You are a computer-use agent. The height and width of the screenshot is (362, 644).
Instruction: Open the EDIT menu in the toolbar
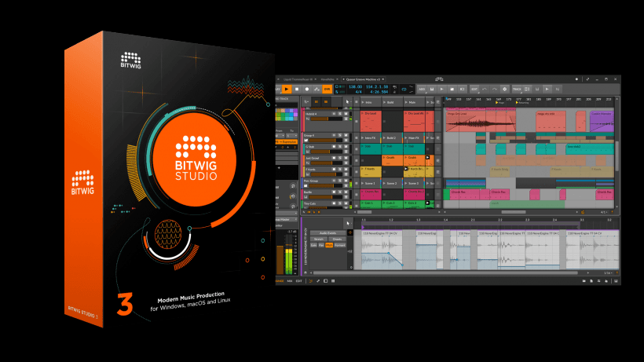tap(474, 89)
